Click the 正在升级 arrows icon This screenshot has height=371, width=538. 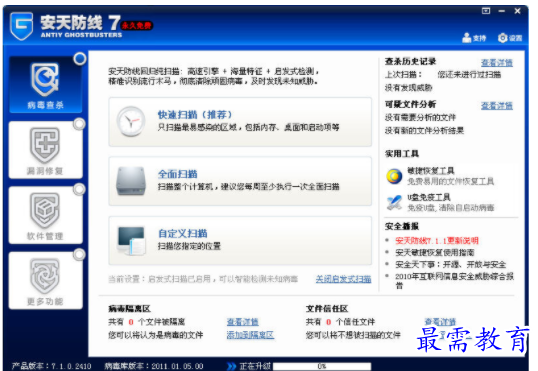pos(232,366)
